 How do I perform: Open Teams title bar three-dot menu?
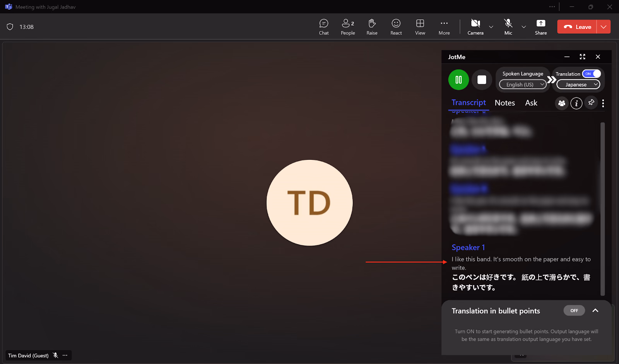(x=552, y=7)
